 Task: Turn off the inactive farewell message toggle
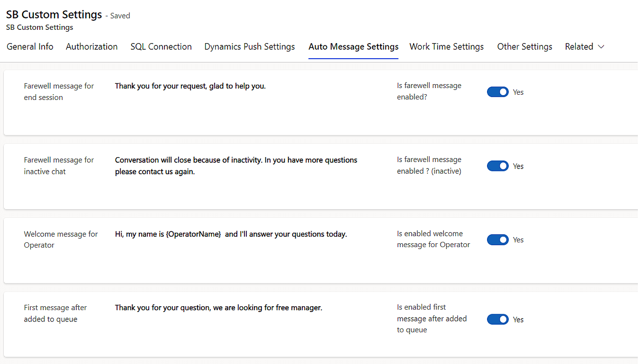coord(497,166)
